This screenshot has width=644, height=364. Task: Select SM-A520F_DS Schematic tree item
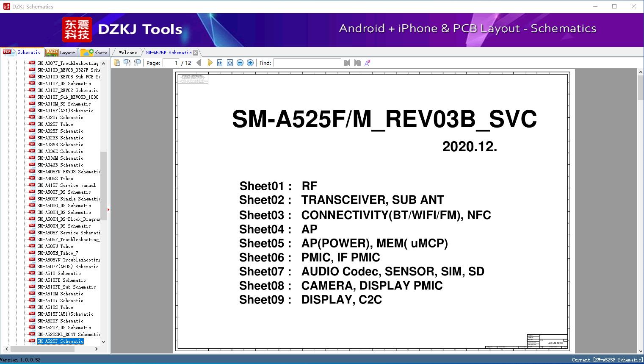tap(64, 328)
